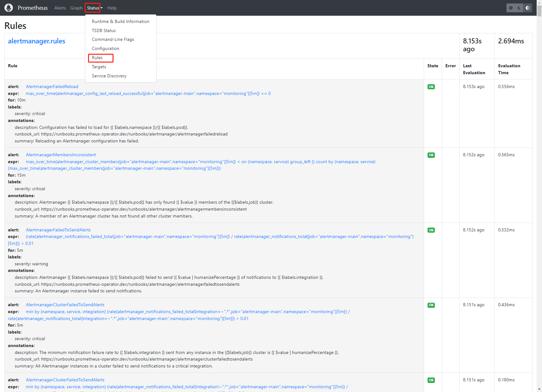Switch to the light theme sun icon
542x392 pixels.
511,8
